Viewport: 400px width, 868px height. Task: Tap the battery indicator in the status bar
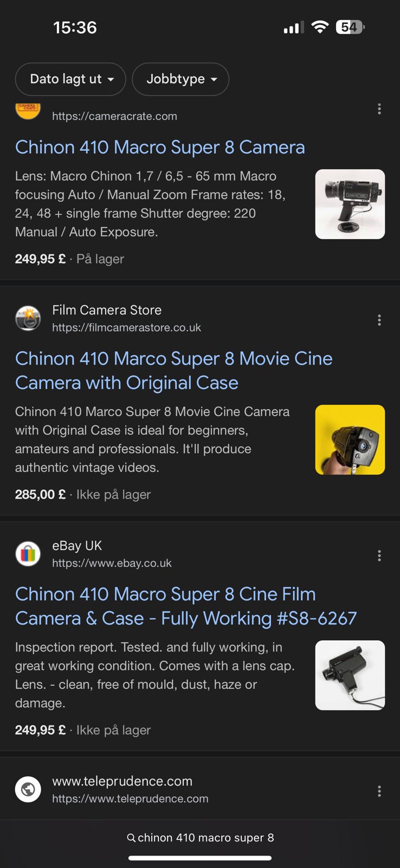[350, 27]
